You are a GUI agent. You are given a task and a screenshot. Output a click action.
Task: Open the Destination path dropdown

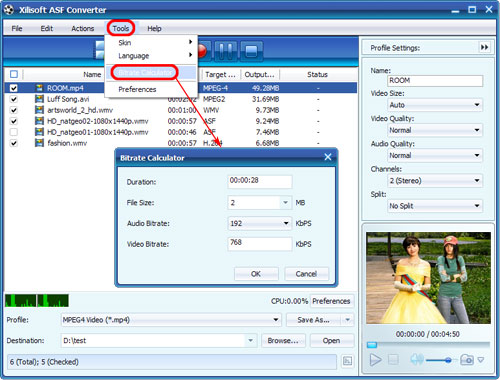250,340
